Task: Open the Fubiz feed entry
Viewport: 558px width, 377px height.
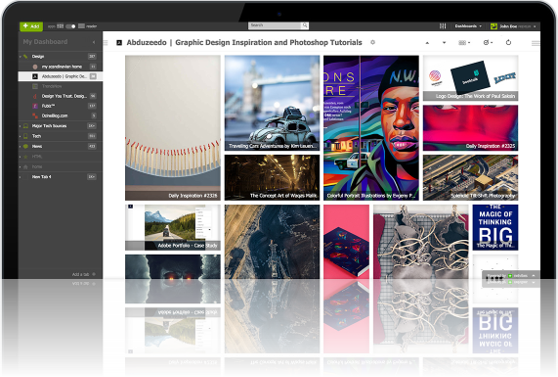Action: pos(48,106)
